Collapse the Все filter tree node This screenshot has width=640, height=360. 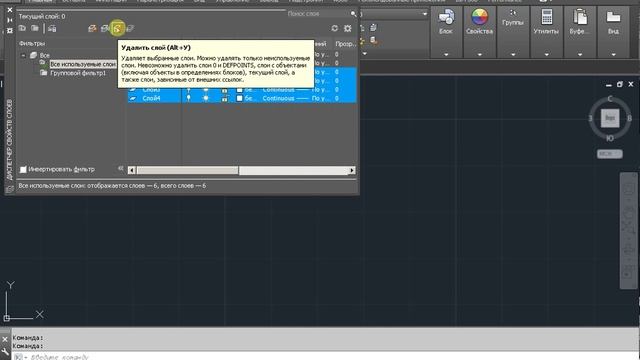tap(23, 55)
